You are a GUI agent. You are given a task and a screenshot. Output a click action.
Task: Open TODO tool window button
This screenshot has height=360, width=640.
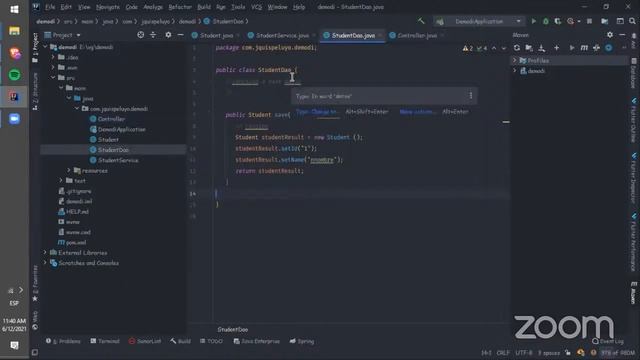(211, 341)
